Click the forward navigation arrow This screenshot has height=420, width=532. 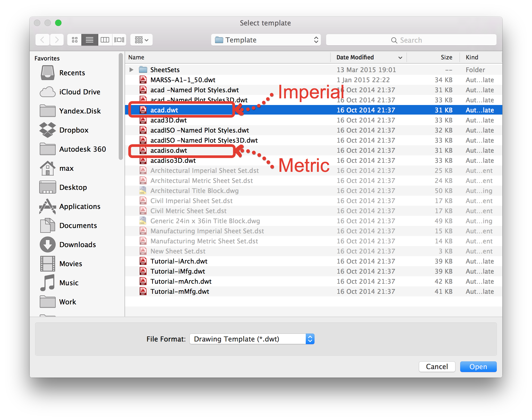(x=57, y=40)
